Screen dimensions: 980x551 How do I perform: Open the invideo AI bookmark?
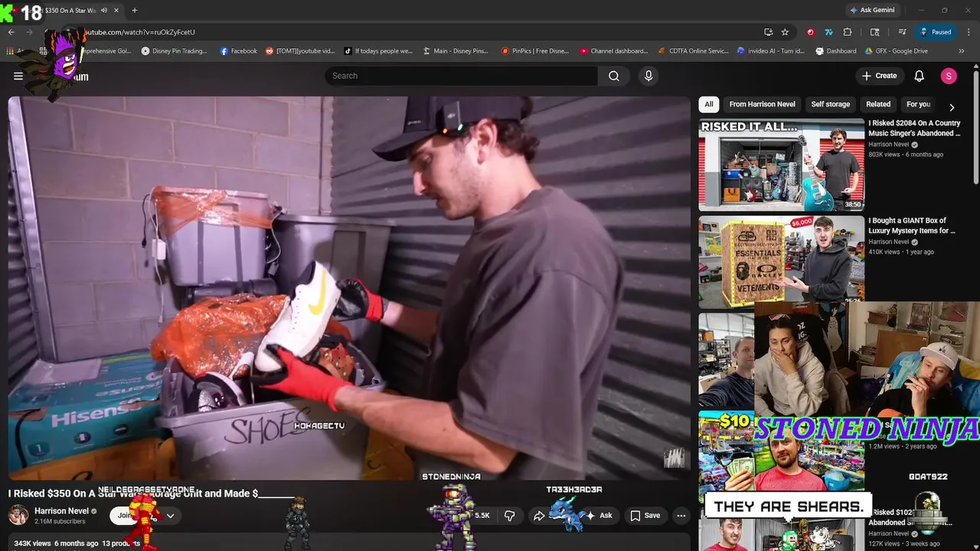771,51
